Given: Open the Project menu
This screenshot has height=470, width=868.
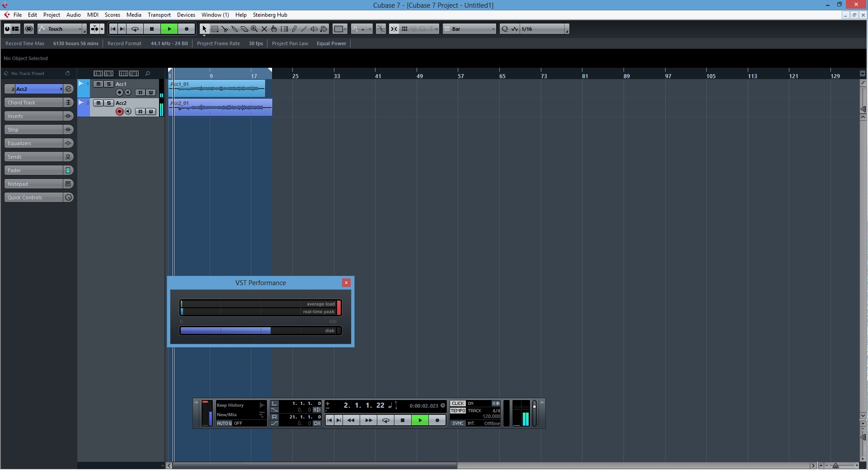Looking at the screenshot, I should 52,15.
